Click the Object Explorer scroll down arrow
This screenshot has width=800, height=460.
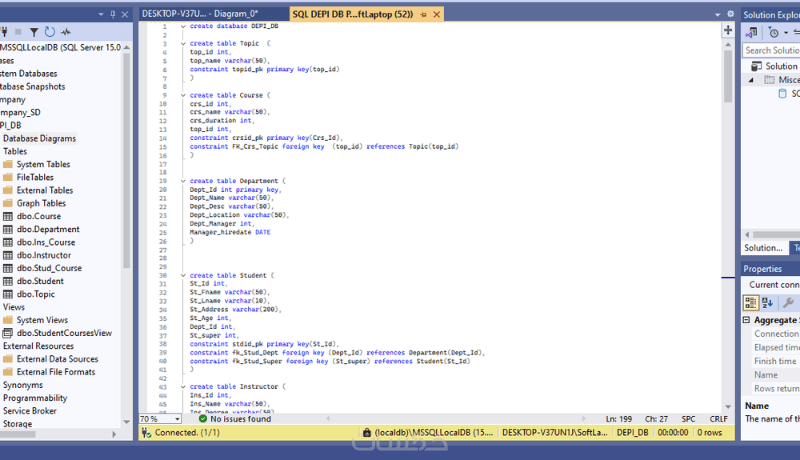click(127, 422)
